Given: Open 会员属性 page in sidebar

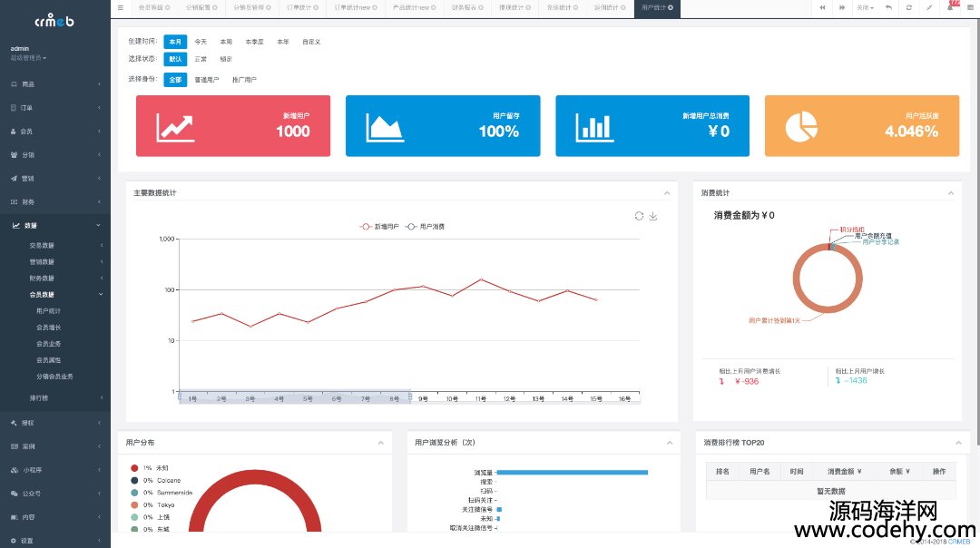Looking at the screenshot, I should point(49,360).
